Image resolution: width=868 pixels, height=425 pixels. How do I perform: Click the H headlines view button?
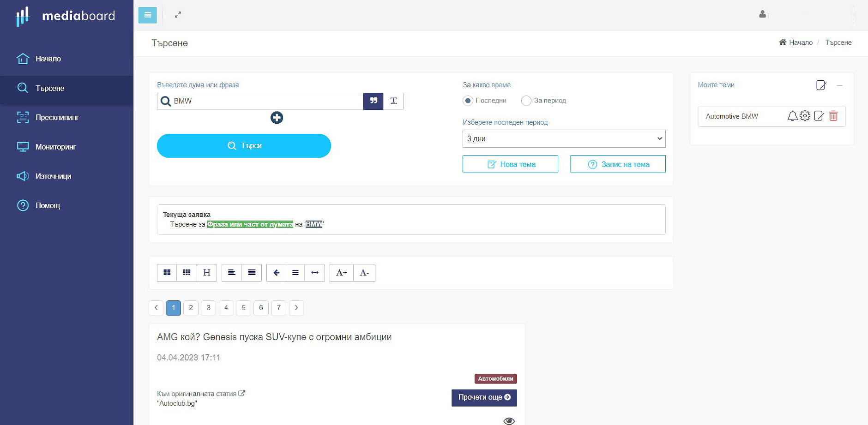pos(207,273)
